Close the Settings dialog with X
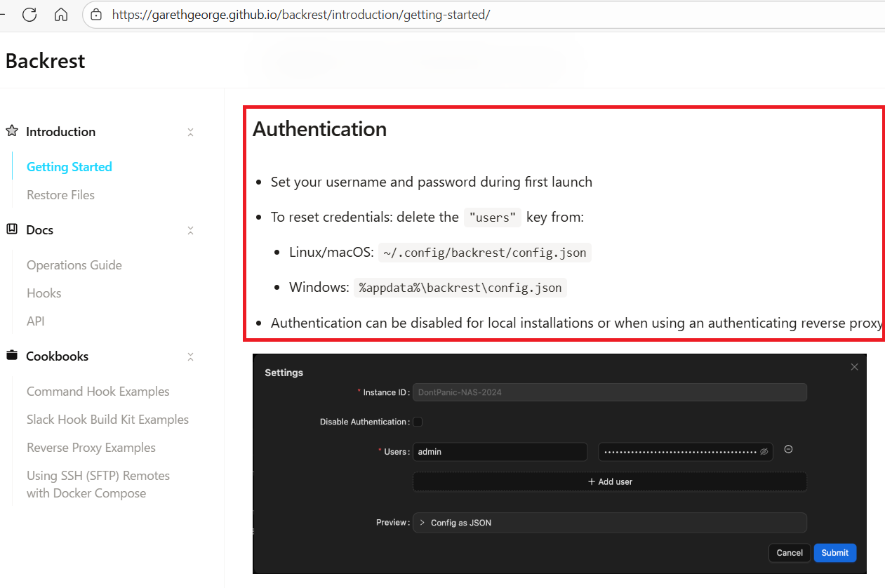 tap(854, 367)
